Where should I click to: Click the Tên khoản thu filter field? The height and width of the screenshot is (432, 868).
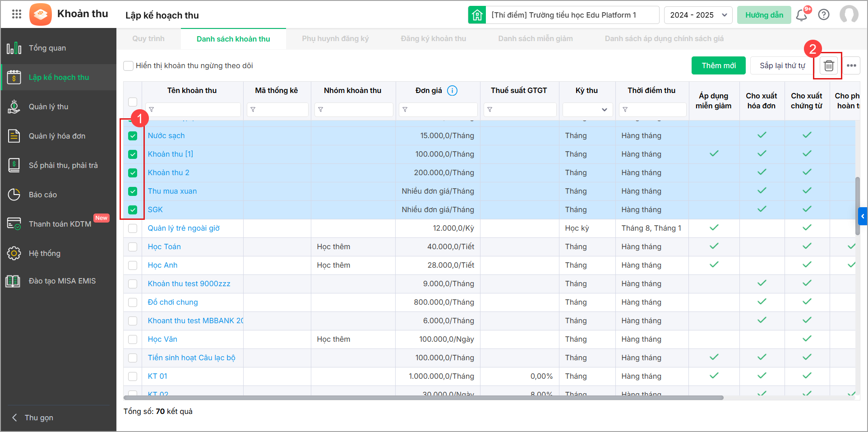click(194, 110)
